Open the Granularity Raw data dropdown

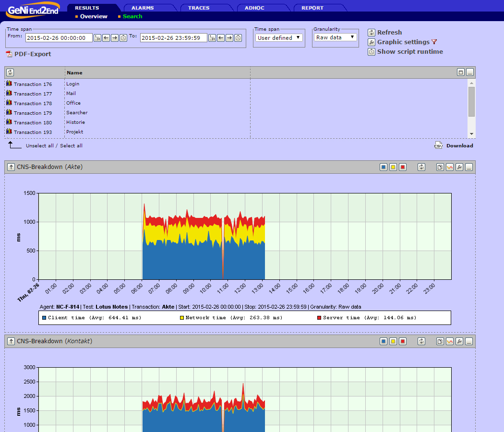pos(335,37)
